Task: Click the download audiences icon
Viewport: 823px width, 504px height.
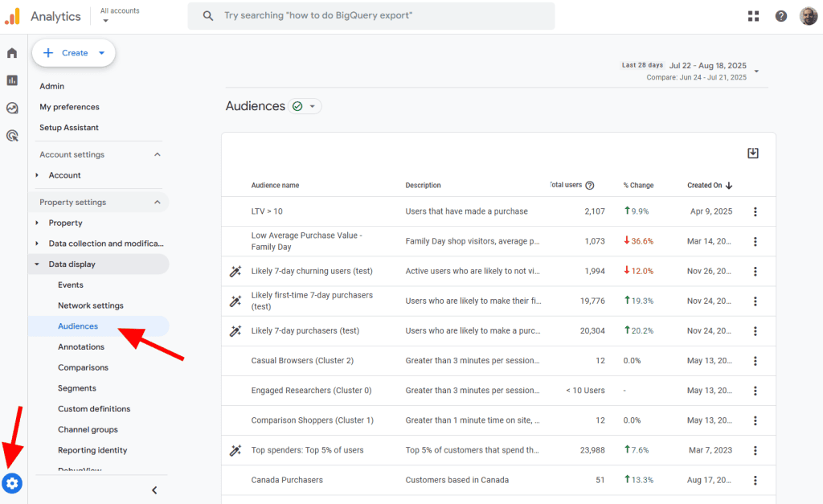Action: tap(753, 154)
